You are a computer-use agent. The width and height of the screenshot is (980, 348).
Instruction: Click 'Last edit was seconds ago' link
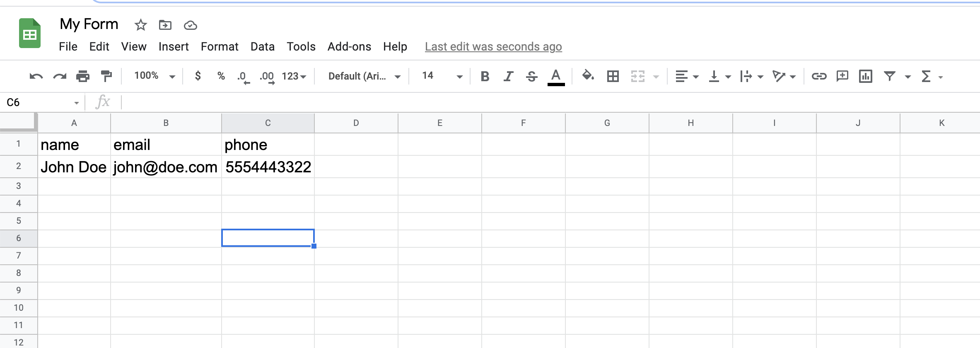pos(493,46)
